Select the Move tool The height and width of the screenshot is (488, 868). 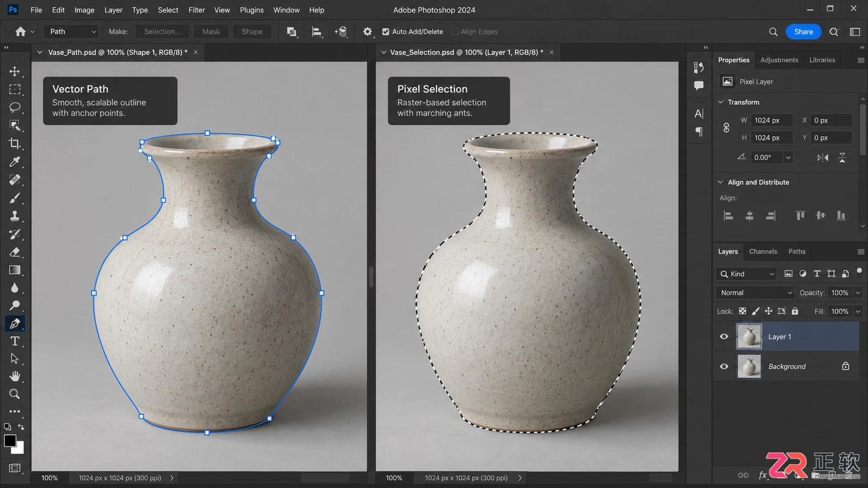[x=14, y=71]
